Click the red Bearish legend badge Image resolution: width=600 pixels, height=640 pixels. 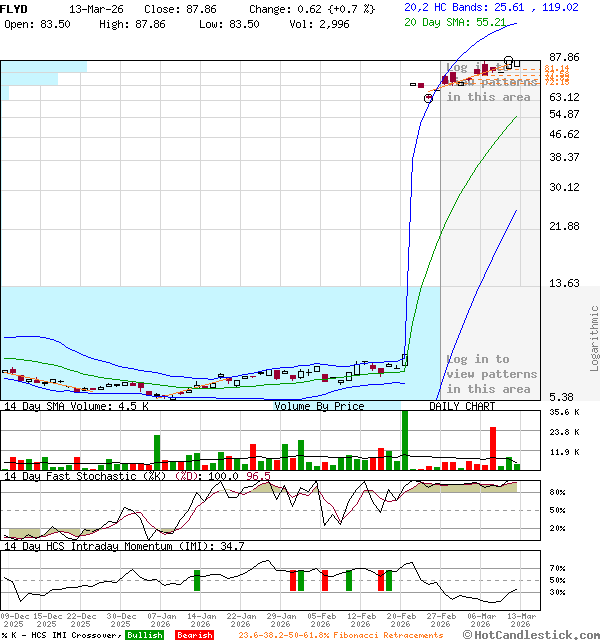[194, 635]
